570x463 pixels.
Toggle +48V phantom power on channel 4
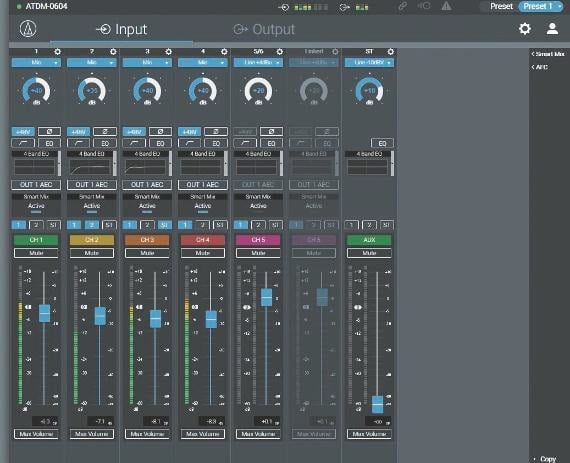189,131
